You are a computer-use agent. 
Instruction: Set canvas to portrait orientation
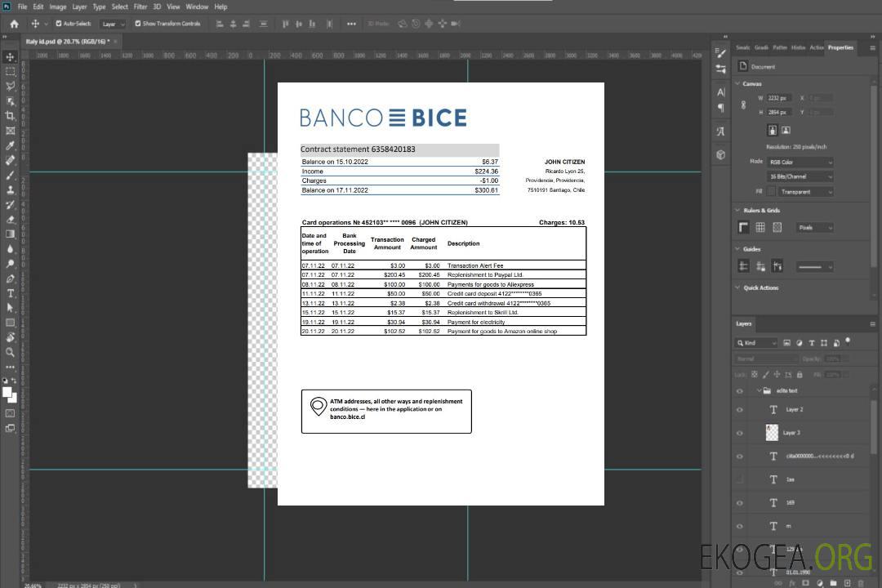pyautogui.click(x=773, y=131)
